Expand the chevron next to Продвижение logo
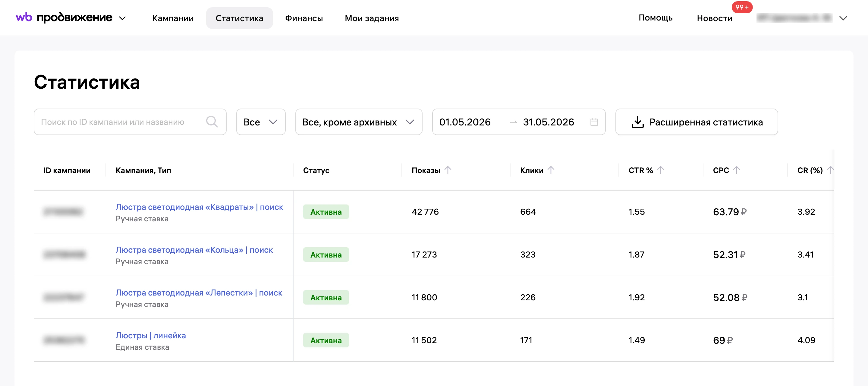 (122, 18)
